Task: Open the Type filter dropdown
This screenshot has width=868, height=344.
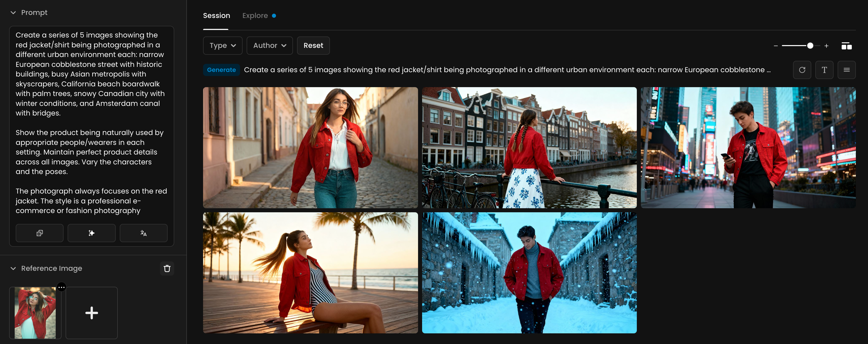Action: coord(222,46)
